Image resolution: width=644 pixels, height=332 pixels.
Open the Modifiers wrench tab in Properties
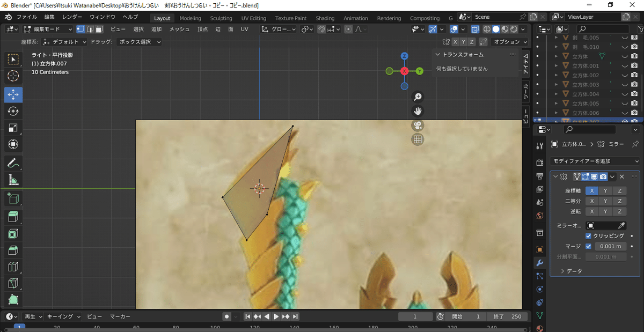540,263
